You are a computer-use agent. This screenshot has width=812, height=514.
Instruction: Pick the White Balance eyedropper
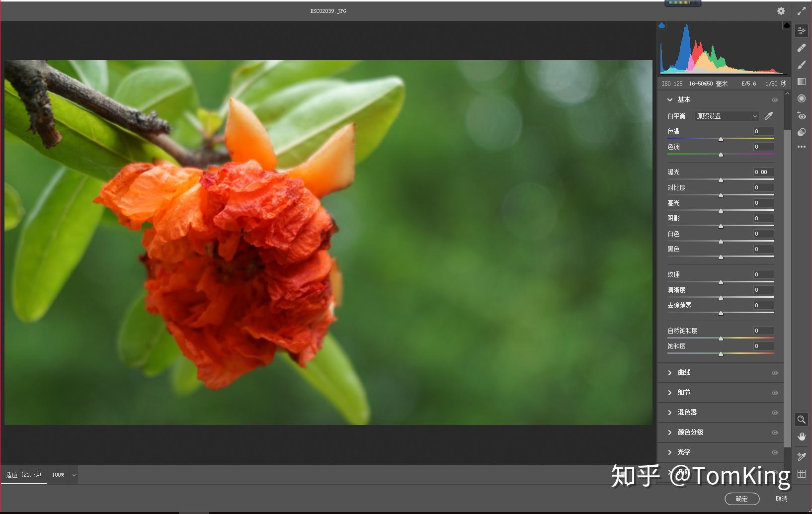768,115
